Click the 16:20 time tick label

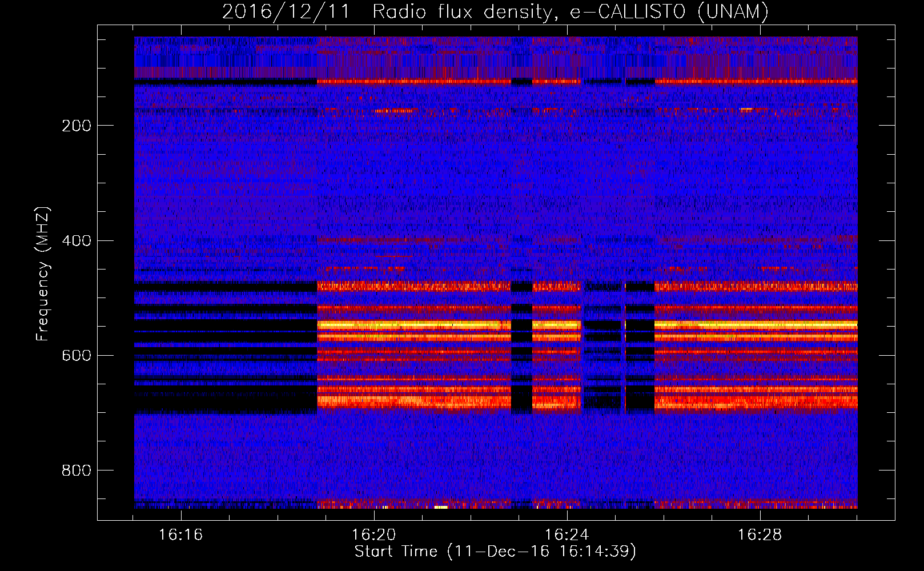(373, 535)
